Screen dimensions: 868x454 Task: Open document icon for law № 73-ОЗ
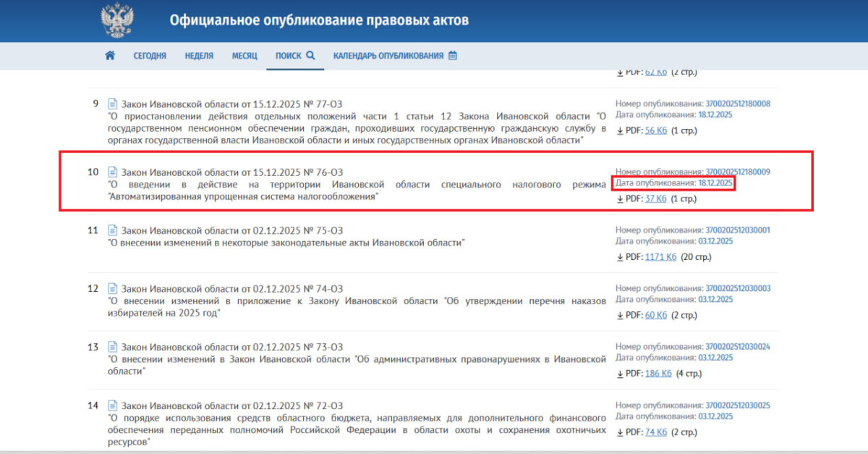[x=112, y=347]
